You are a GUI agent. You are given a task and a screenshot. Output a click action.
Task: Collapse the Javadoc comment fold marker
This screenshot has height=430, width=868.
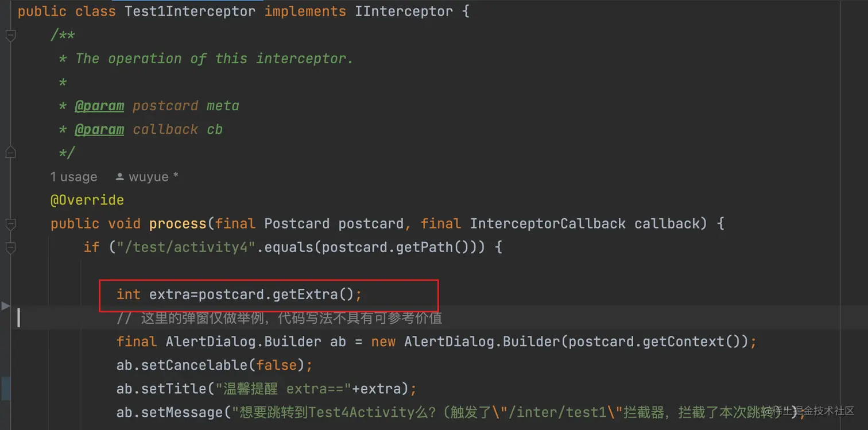coord(10,36)
